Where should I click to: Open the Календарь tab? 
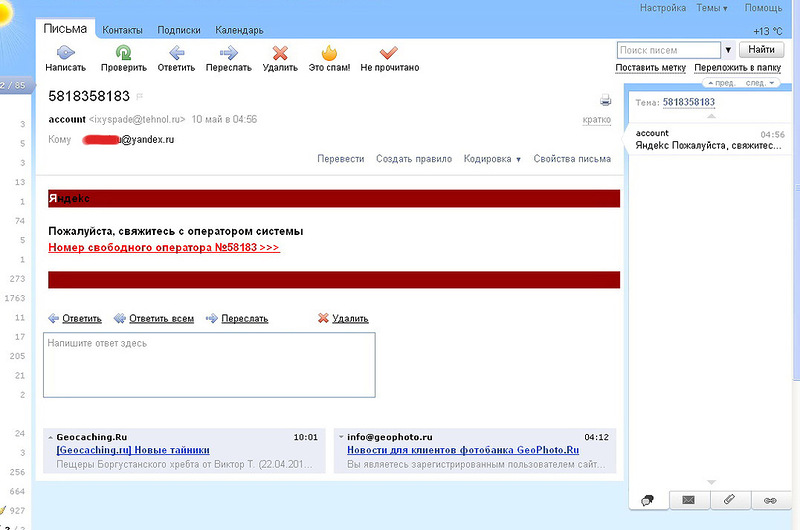coord(239,30)
